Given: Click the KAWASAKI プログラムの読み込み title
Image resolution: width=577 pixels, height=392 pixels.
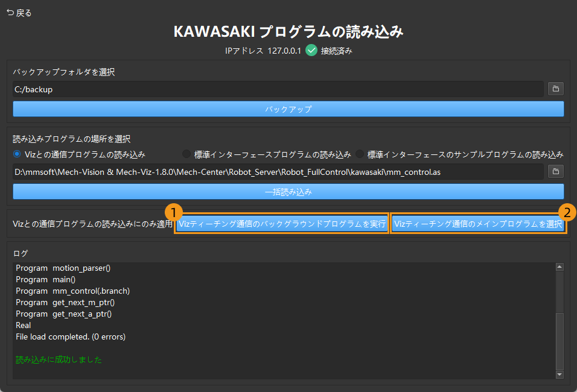Looking at the screenshot, I should (x=288, y=31).
